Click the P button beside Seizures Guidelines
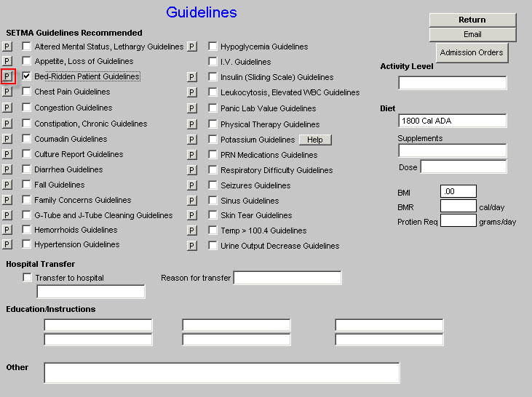 coord(191,185)
